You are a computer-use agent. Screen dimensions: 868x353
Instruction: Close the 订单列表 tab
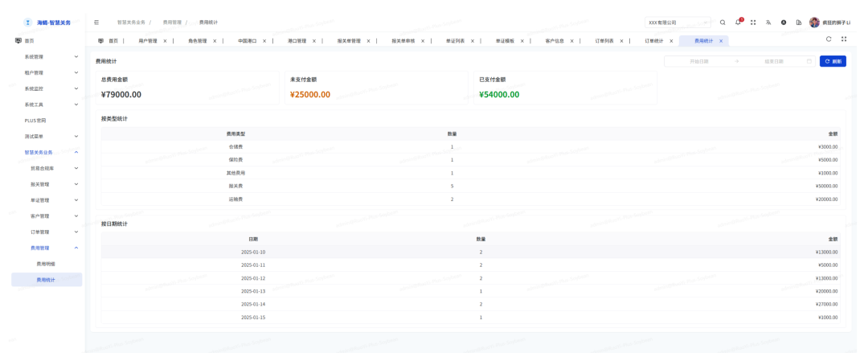621,41
